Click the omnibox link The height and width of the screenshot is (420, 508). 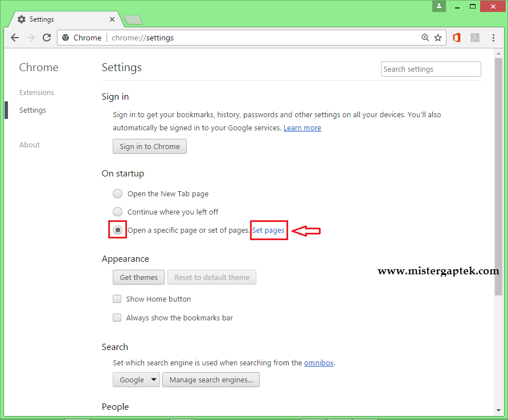pyautogui.click(x=319, y=363)
